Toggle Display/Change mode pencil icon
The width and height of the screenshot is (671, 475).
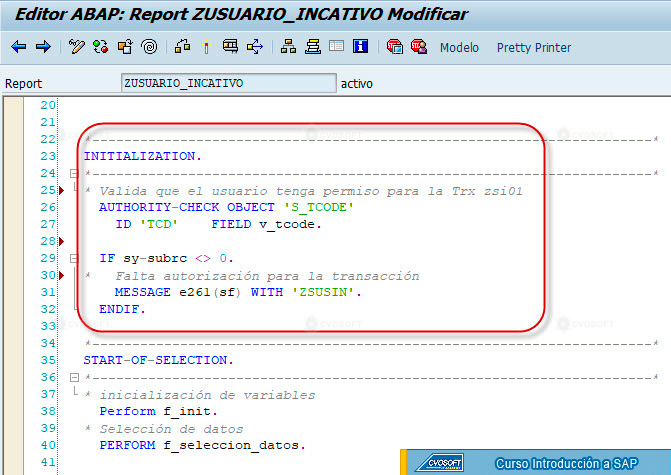point(77,47)
